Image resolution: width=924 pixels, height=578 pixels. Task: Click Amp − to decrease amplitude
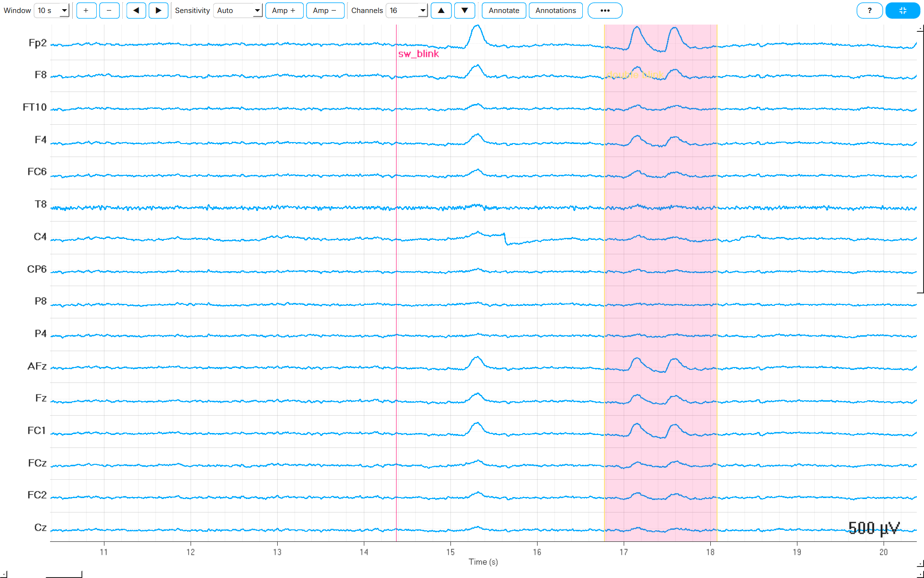(325, 11)
